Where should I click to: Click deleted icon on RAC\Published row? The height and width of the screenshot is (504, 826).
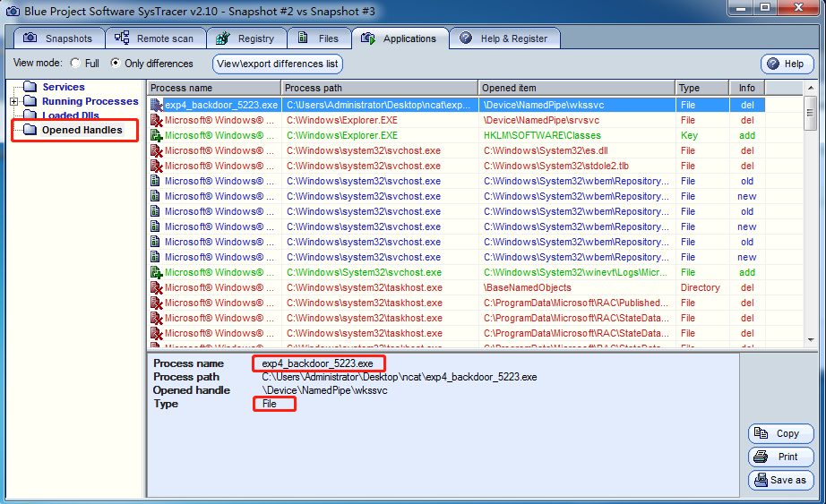coord(157,303)
